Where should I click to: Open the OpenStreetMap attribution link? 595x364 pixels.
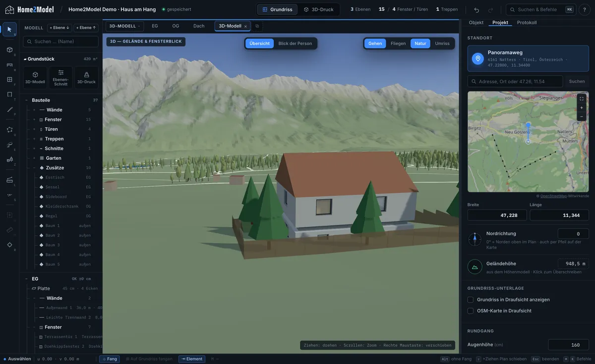(x=553, y=196)
